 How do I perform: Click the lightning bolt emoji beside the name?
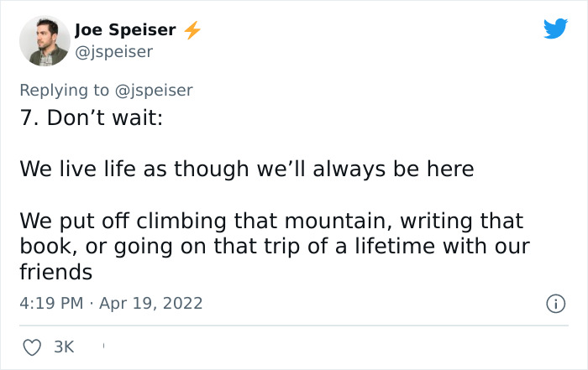(192, 30)
